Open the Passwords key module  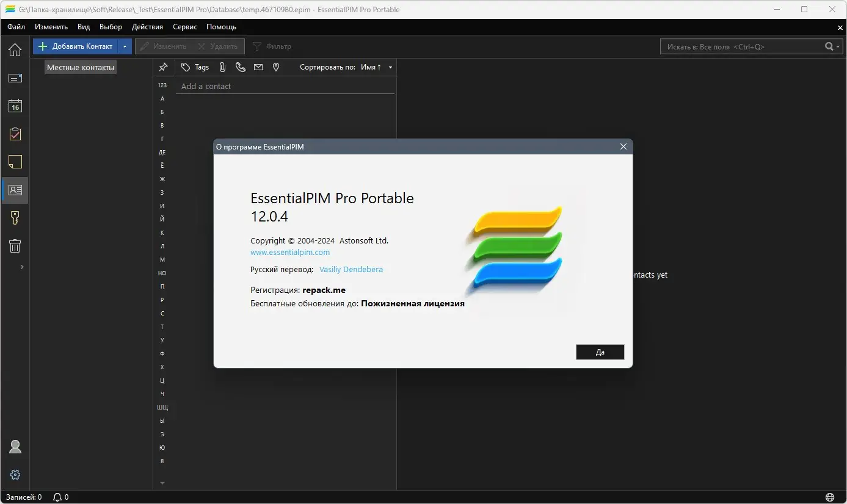pos(15,218)
